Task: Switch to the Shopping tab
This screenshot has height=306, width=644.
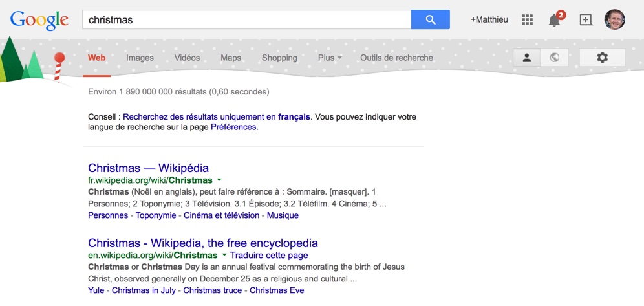Action: click(279, 58)
